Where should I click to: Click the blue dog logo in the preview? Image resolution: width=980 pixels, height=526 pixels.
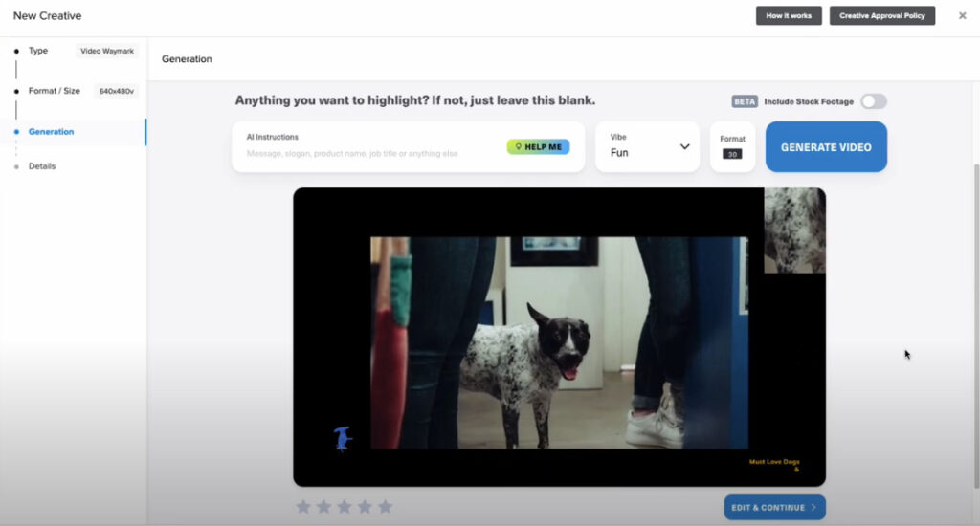tap(342, 438)
